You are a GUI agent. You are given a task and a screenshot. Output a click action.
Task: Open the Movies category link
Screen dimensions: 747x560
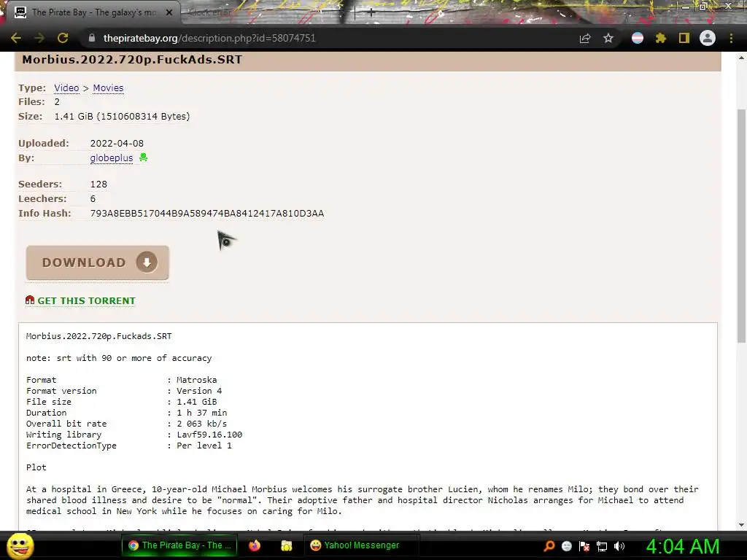[x=108, y=88]
